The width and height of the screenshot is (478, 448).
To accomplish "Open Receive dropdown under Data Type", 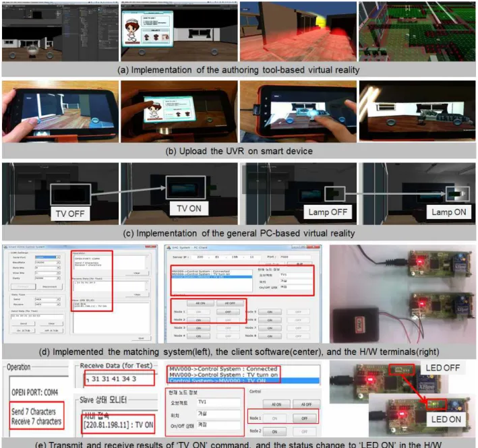I will (x=48, y=305).
